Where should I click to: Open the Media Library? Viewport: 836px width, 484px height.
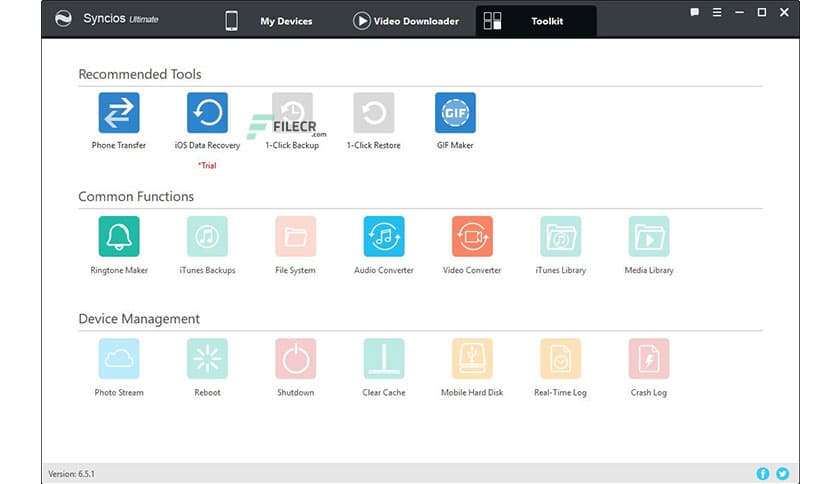click(x=649, y=236)
